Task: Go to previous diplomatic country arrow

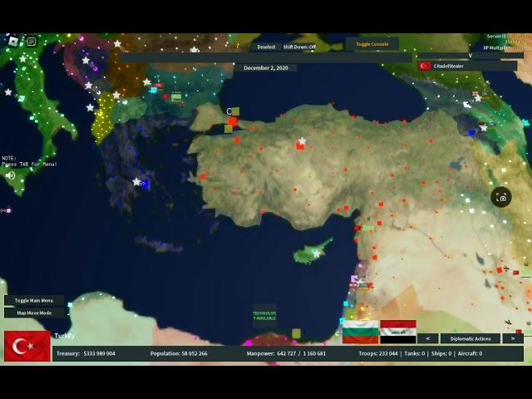Action: (427, 338)
